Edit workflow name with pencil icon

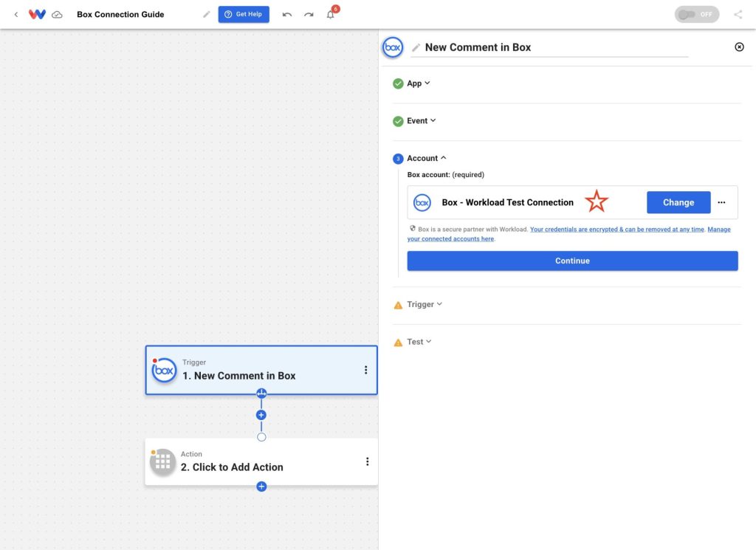pyautogui.click(x=207, y=15)
